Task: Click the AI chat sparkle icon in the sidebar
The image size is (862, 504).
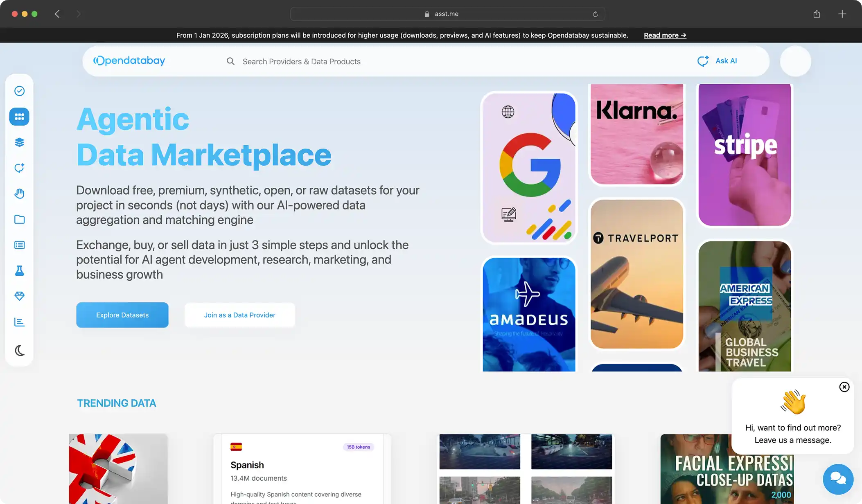Action: point(19,168)
